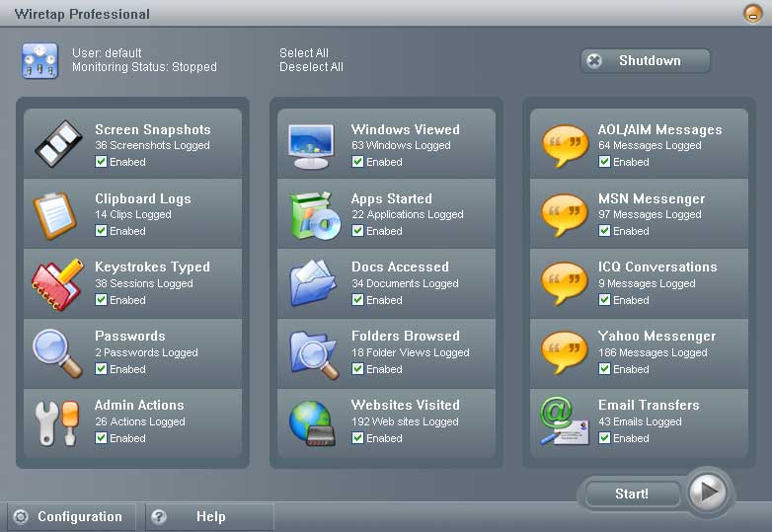772x532 pixels.
Task: Click the Deselect All link
Action: [311, 67]
